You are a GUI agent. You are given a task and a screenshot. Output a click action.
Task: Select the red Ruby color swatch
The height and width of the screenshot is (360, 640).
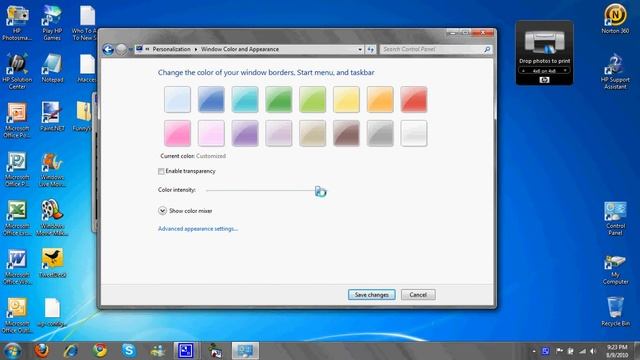click(x=413, y=99)
